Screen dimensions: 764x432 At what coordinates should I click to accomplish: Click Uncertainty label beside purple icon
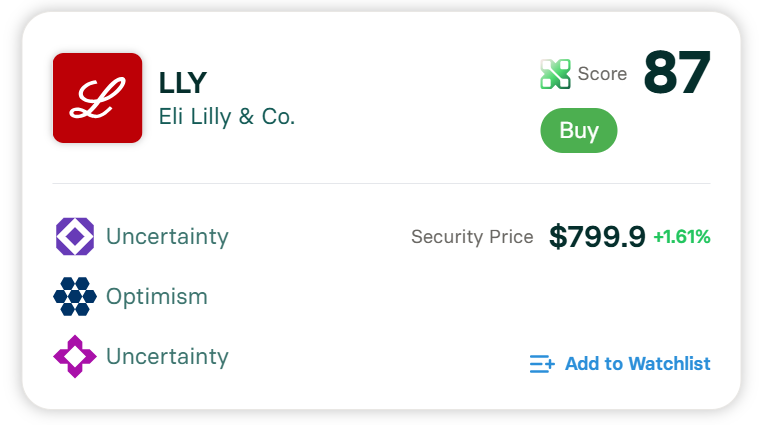click(x=167, y=237)
